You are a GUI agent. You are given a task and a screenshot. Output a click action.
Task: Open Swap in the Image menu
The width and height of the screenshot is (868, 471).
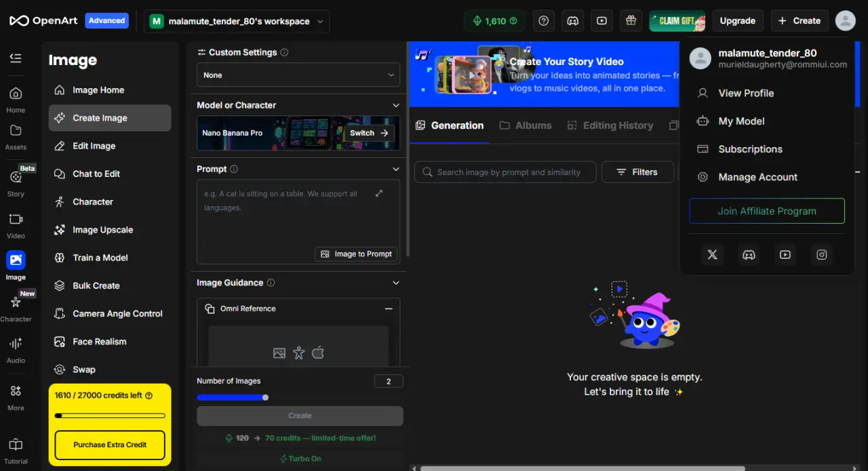110,369
